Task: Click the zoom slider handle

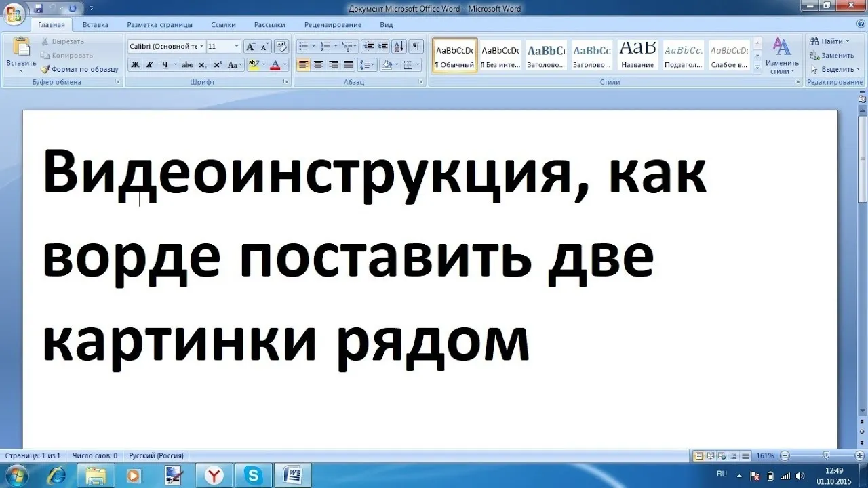Action: click(x=825, y=455)
